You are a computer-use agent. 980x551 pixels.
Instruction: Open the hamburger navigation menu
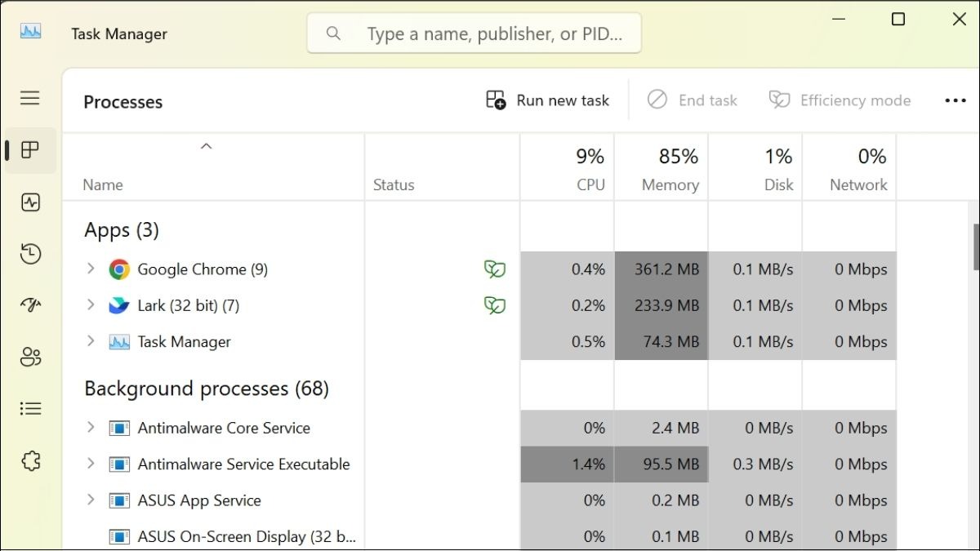point(30,98)
